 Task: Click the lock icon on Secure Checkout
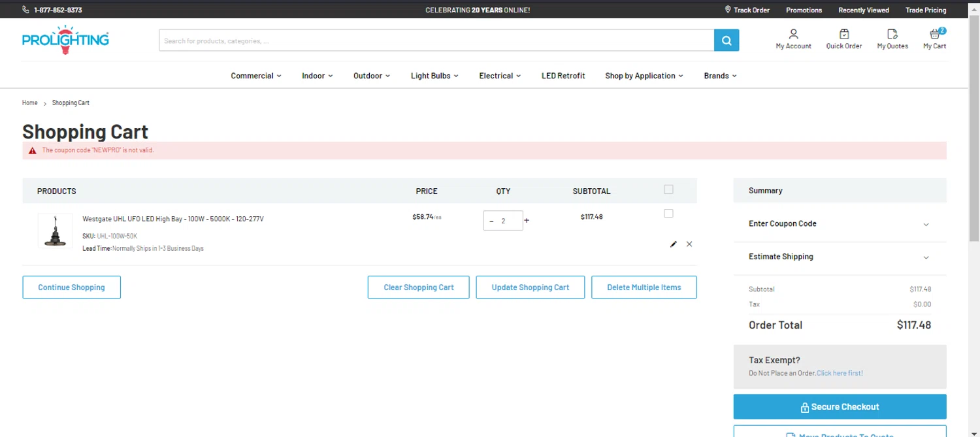[x=805, y=408]
